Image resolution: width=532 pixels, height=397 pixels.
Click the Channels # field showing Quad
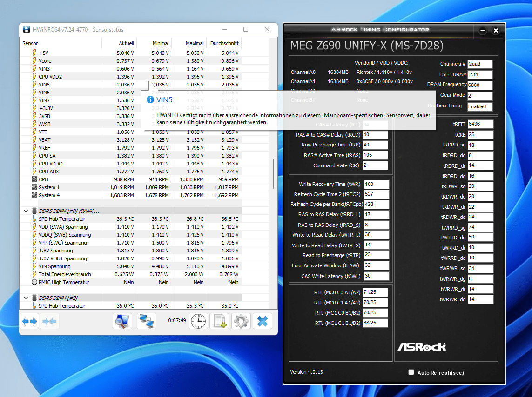pos(480,64)
